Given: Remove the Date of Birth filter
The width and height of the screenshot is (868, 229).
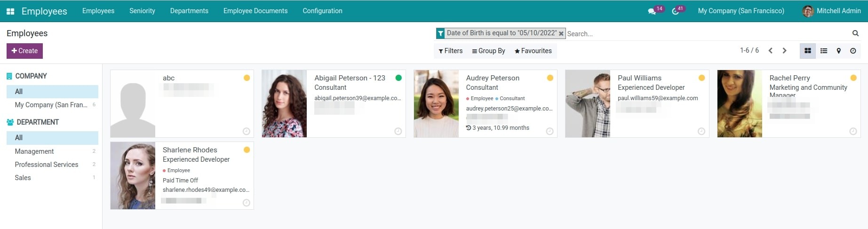Looking at the screenshot, I should point(561,33).
